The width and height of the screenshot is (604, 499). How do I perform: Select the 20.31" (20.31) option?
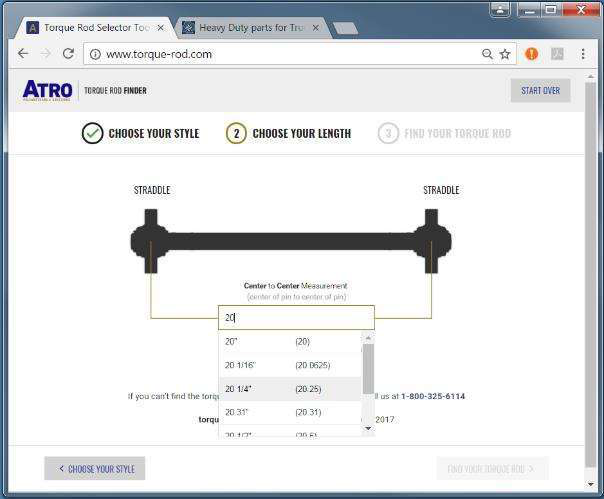click(x=290, y=412)
